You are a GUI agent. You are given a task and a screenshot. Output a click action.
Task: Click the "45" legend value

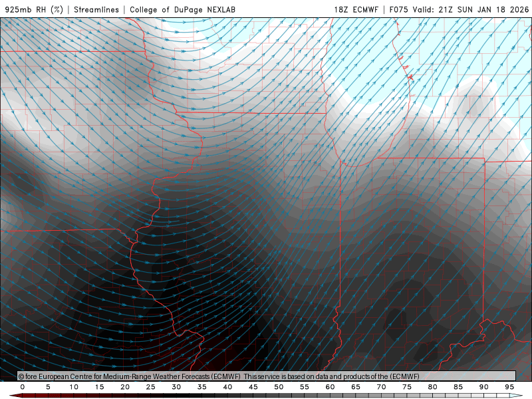253,387
